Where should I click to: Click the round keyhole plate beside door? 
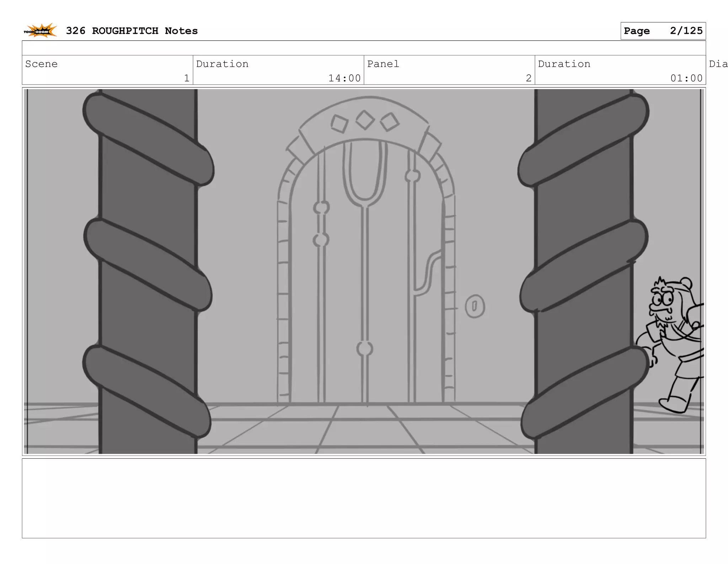475,306
